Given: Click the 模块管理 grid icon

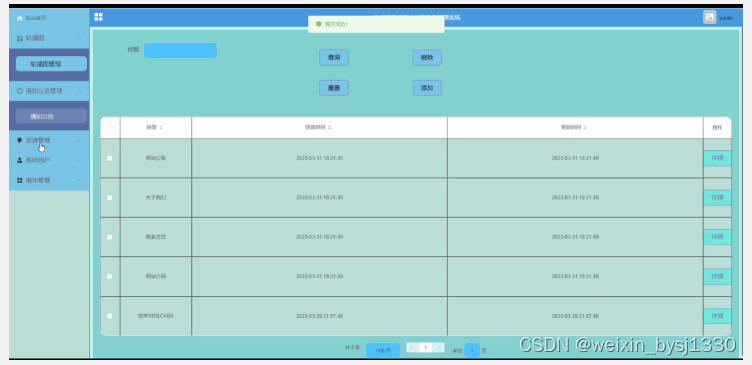Looking at the screenshot, I should (20, 180).
